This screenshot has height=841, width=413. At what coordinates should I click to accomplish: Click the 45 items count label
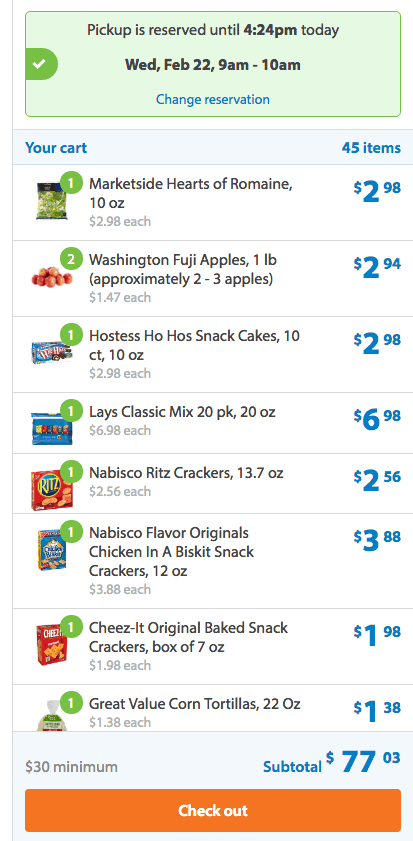[x=371, y=147]
